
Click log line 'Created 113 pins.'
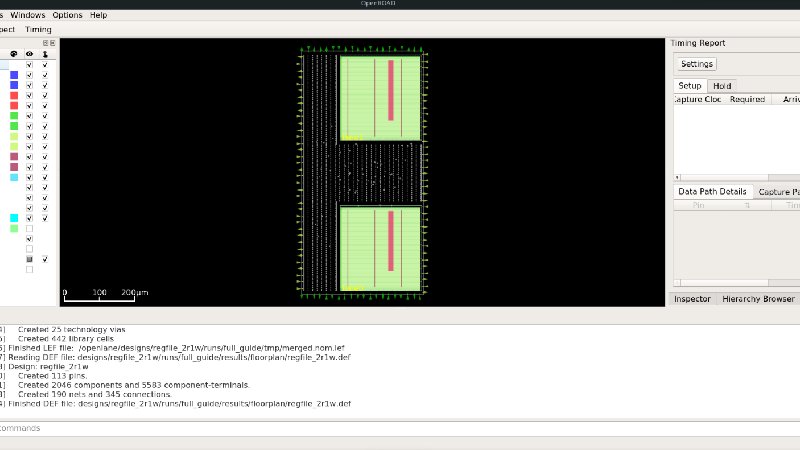point(53,376)
